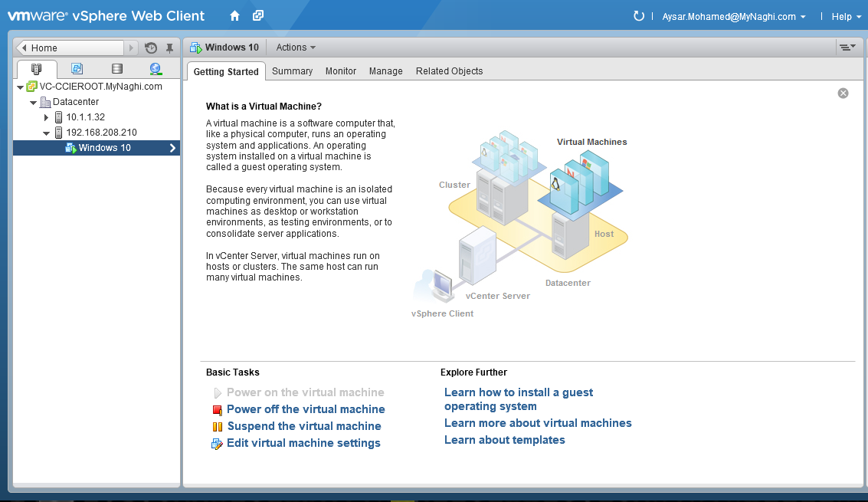868x502 pixels.
Task: Select the Hosts and Clusters tab icon
Action: (x=37, y=69)
